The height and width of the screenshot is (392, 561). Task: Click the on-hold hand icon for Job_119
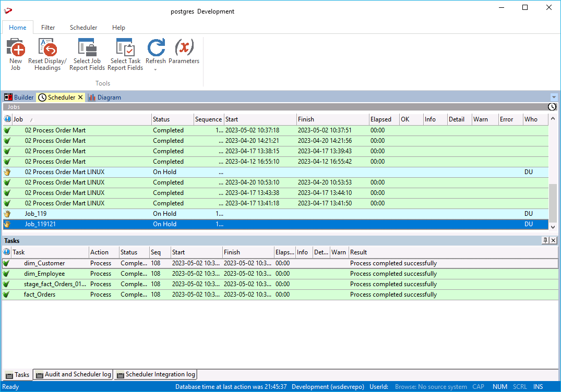(x=7, y=214)
